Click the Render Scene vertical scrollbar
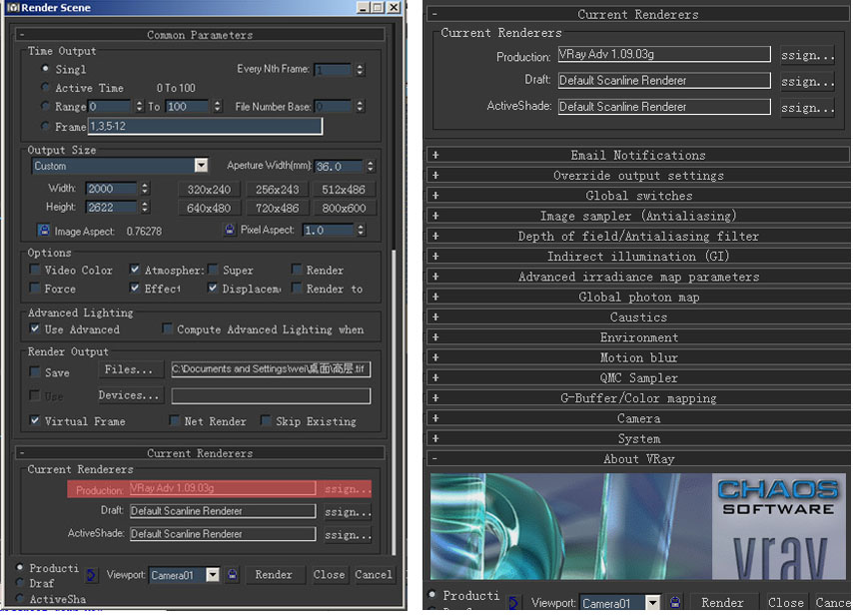853x616 pixels. (x=394, y=402)
